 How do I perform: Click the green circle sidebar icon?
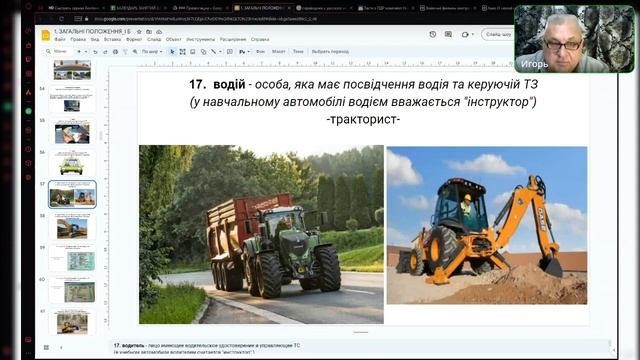click(x=28, y=111)
